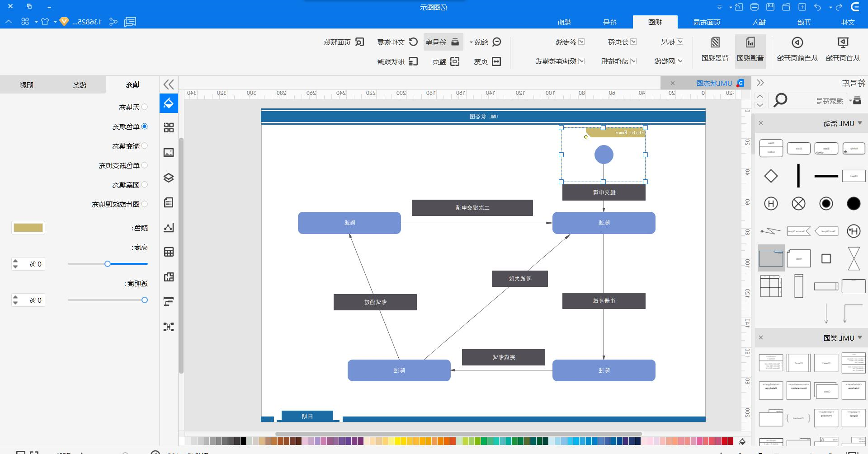Open the Layers panel icon in the sidebar
The height and width of the screenshot is (454, 868).
click(169, 178)
